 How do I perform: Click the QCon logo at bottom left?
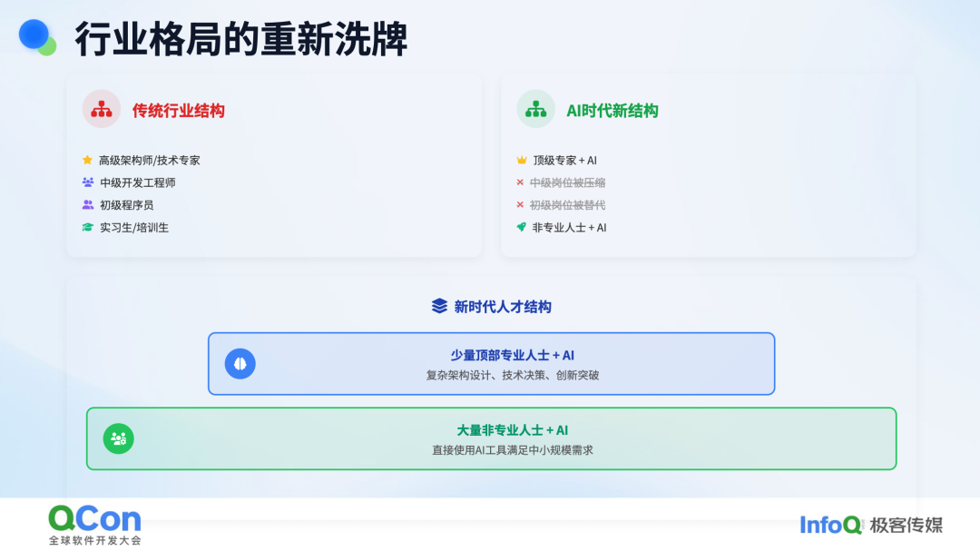click(x=95, y=525)
